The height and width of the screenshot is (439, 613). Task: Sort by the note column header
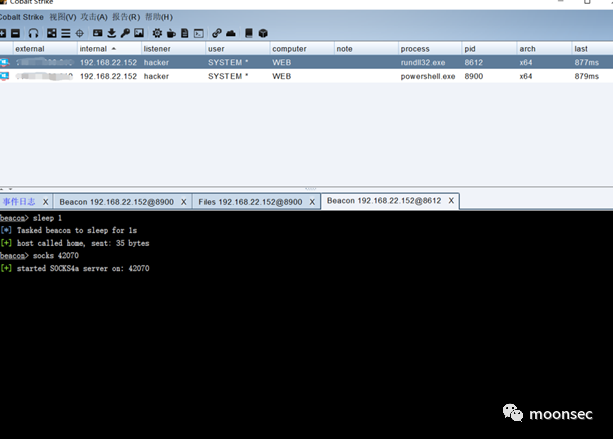click(366, 48)
